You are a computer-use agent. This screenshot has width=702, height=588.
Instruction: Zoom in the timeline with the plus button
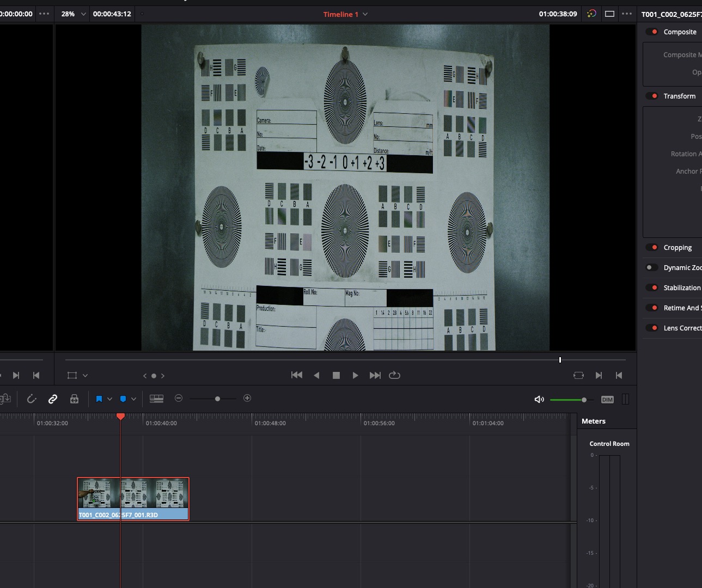tap(247, 399)
